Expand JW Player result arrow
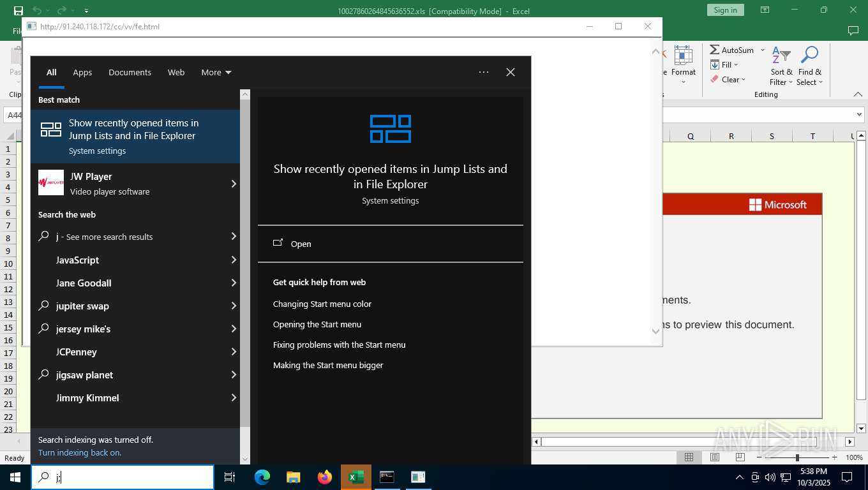The height and width of the screenshot is (490, 868). (x=234, y=184)
